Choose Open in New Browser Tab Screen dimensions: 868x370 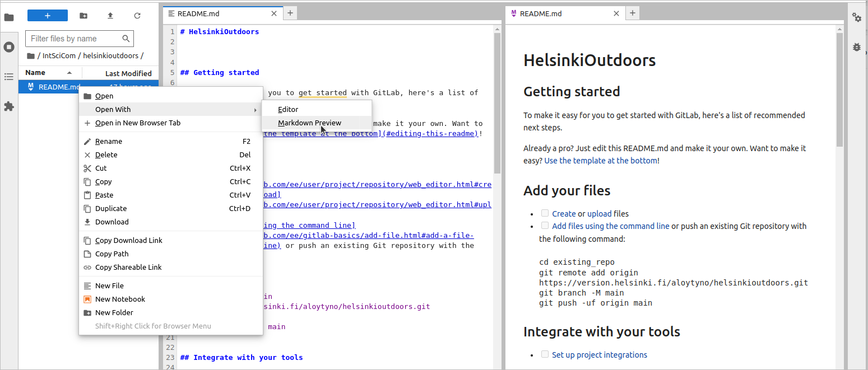(x=171, y=123)
